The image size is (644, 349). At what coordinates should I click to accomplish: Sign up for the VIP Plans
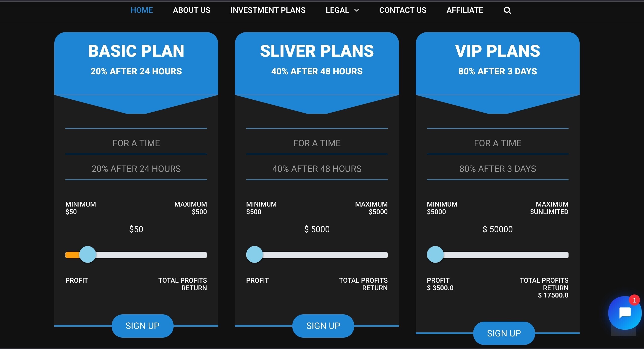click(504, 333)
